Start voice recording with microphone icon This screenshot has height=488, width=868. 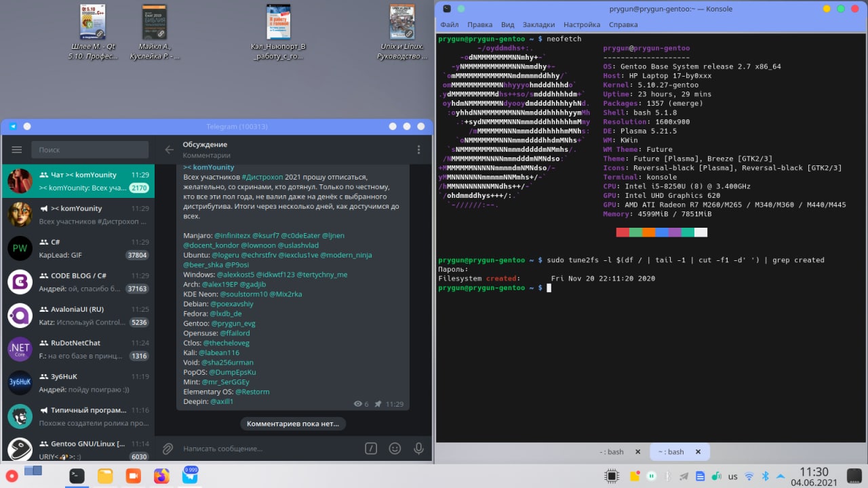tap(418, 449)
